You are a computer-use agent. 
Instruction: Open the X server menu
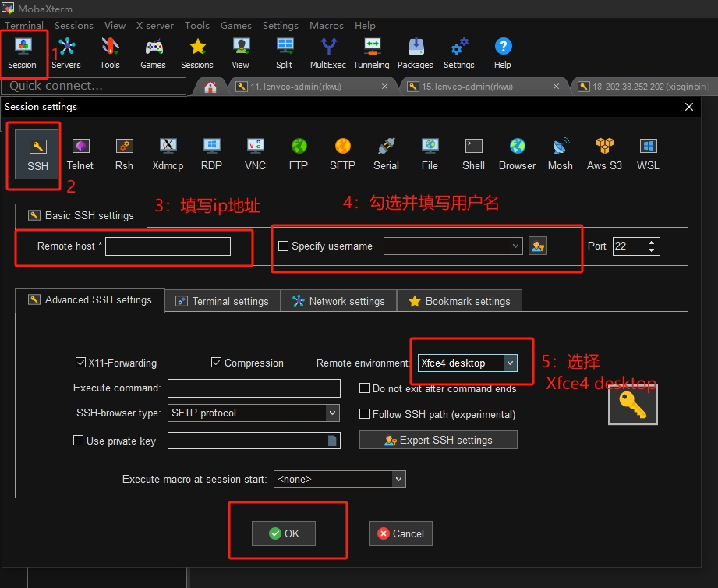tap(155, 25)
